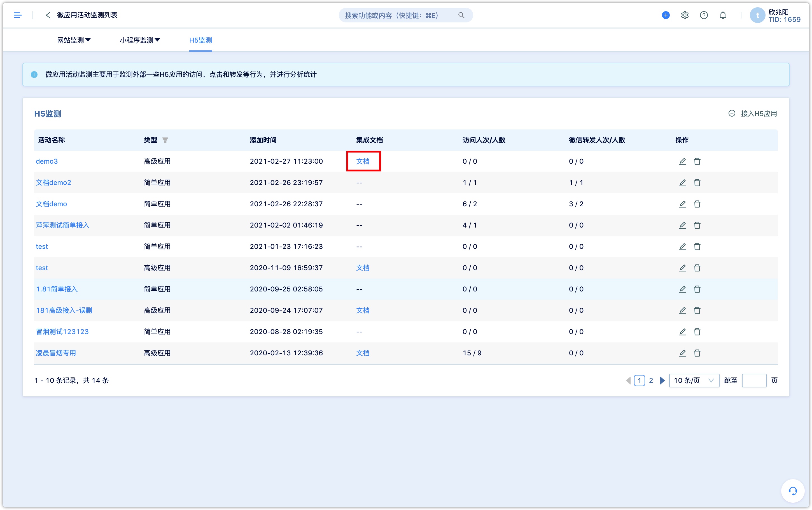Edit the 凌晨冒烟专用 row
The width and height of the screenshot is (812, 510).
point(682,353)
